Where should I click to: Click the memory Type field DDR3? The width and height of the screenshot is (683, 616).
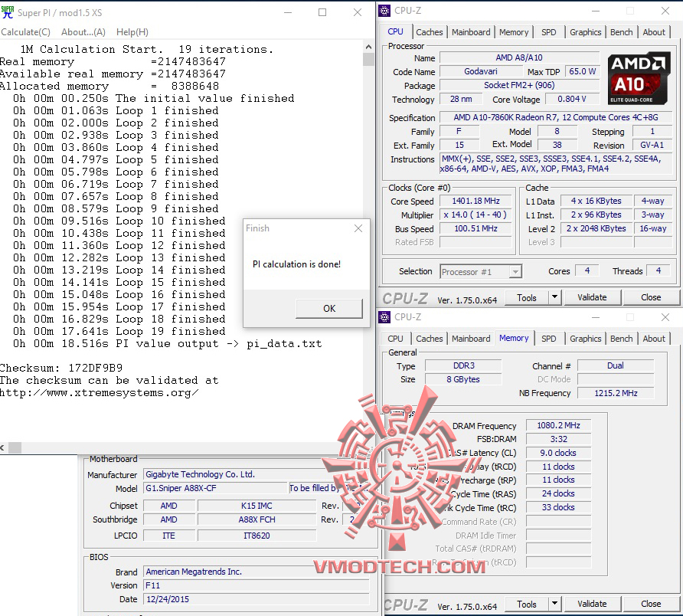[x=463, y=365]
